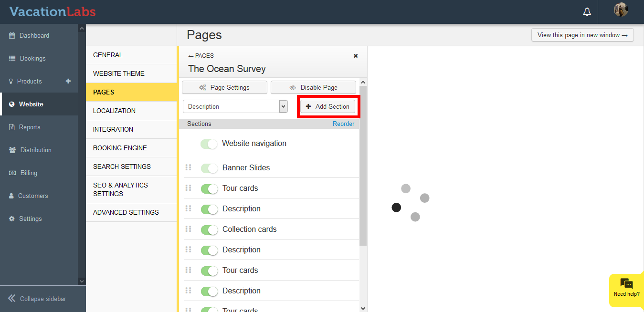Close the Ocean Survey page panel
The width and height of the screenshot is (644, 312).
pyautogui.click(x=356, y=56)
